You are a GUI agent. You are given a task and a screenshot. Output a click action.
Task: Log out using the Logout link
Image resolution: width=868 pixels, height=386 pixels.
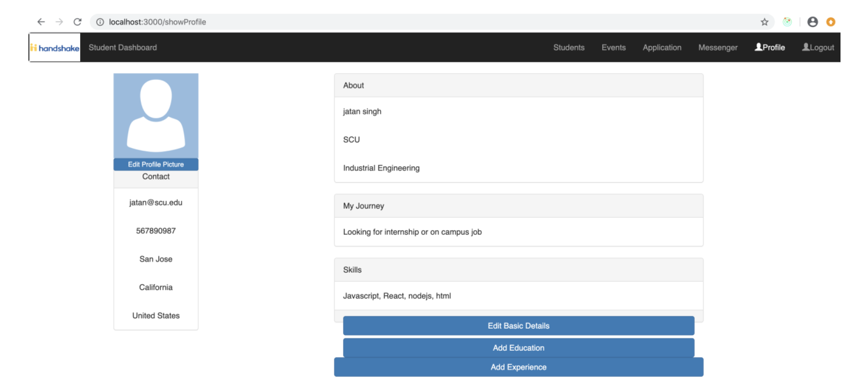818,47
